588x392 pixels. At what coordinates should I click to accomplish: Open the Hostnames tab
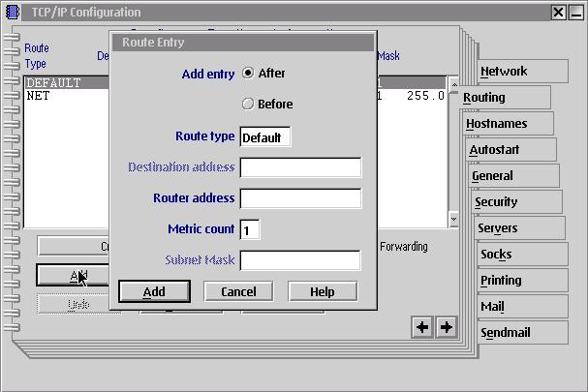coord(496,124)
